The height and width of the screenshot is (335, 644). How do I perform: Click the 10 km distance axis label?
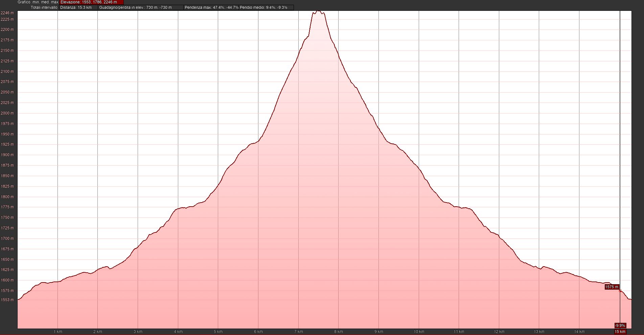[x=419, y=332]
